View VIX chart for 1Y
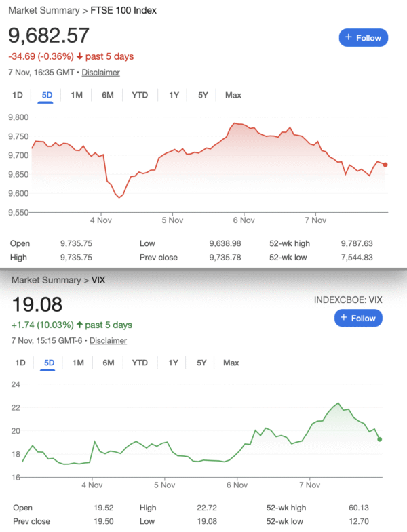Viewport: 407px width, 532px height. 174,363
